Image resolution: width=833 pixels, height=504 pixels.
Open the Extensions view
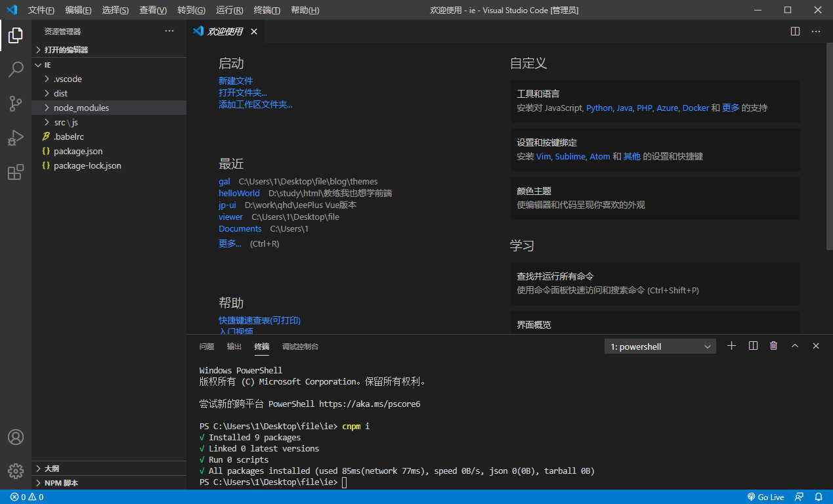point(16,173)
